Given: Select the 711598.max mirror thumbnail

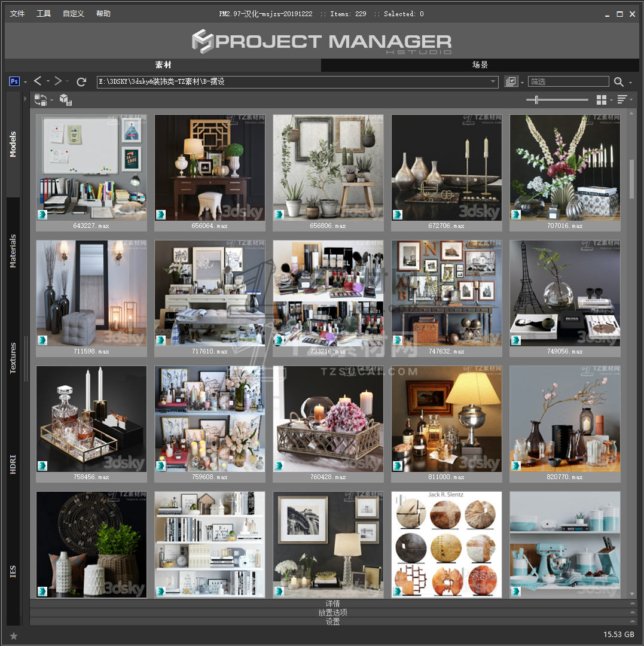Looking at the screenshot, I should tap(91, 298).
